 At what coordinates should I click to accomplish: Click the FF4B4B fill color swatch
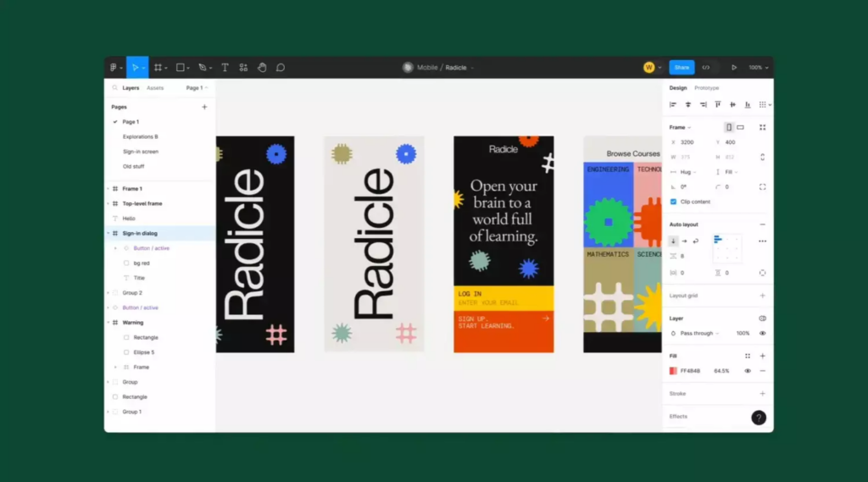pyautogui.click(x=673, y=371)
